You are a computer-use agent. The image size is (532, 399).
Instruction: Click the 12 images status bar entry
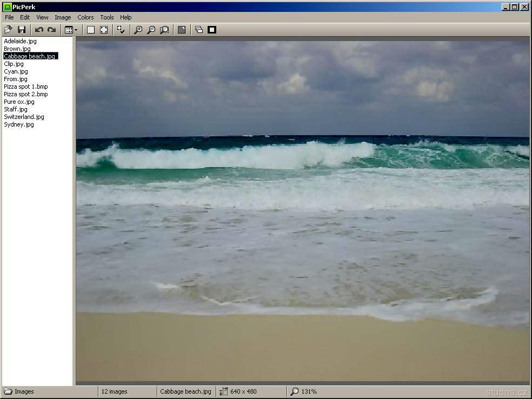[x=114, y=391]
